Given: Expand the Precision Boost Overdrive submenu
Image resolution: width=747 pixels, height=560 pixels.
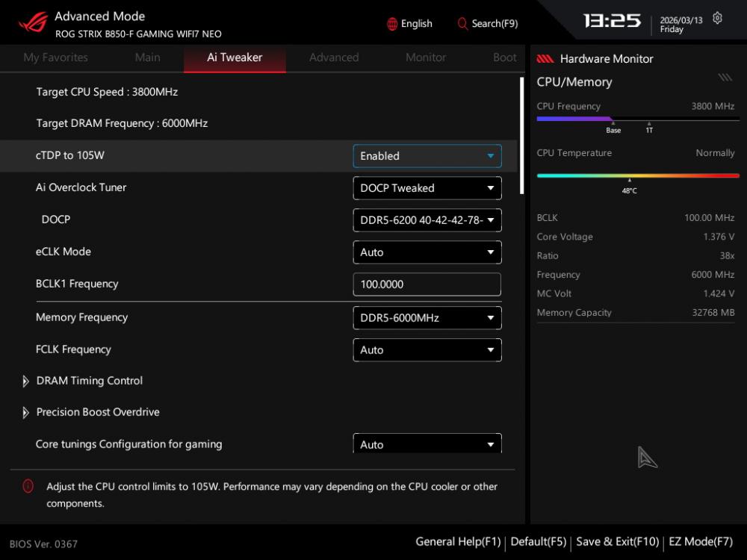Looking at the screenshot, I should coord(97,412).
